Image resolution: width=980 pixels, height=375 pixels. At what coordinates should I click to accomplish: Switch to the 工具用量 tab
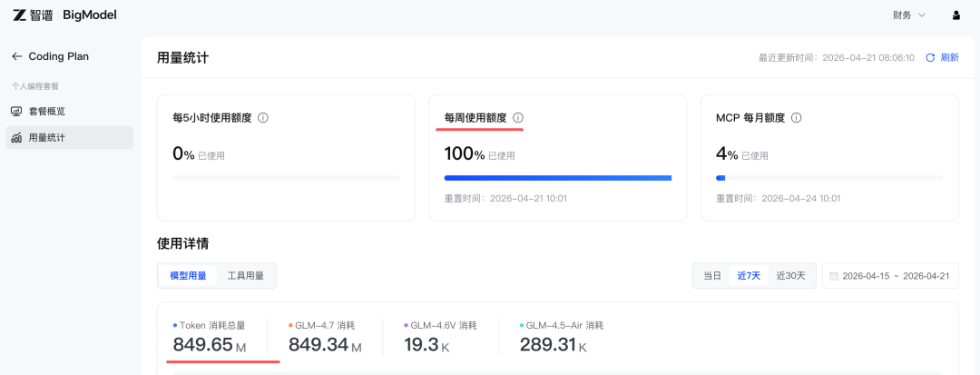(246, 276)
